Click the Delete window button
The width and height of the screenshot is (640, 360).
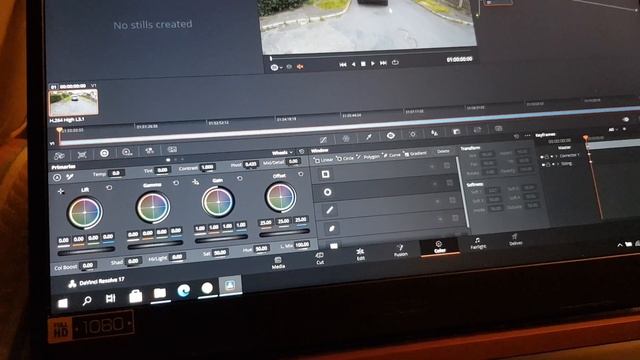(x=443, y=151)
